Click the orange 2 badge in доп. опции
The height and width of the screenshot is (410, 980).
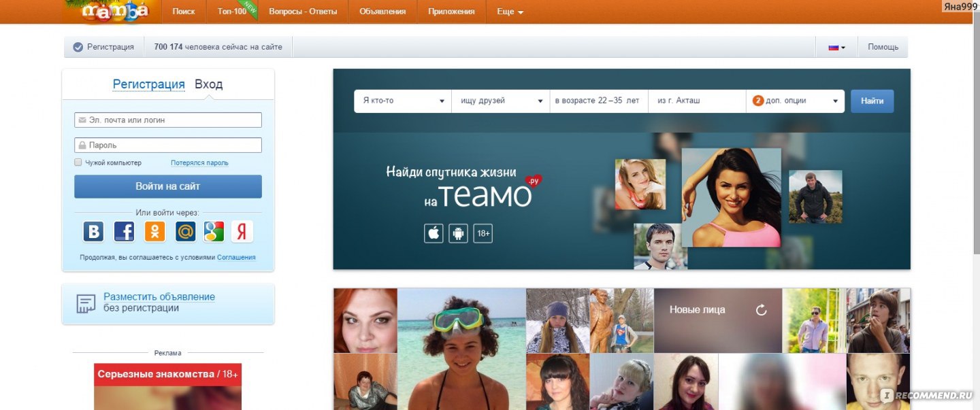pos(758,101)
